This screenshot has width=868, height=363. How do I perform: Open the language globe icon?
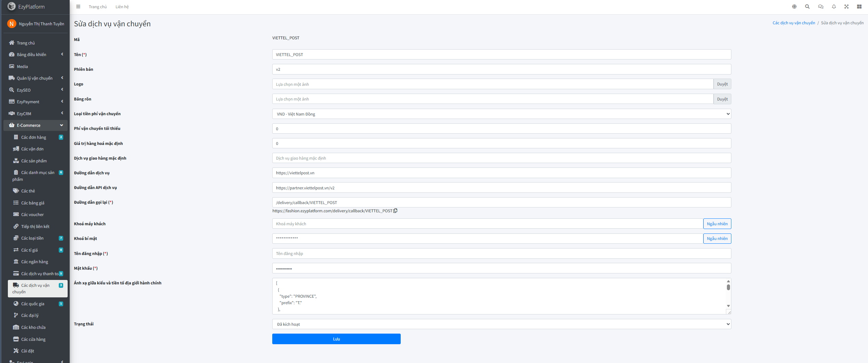tap(794, 6)
